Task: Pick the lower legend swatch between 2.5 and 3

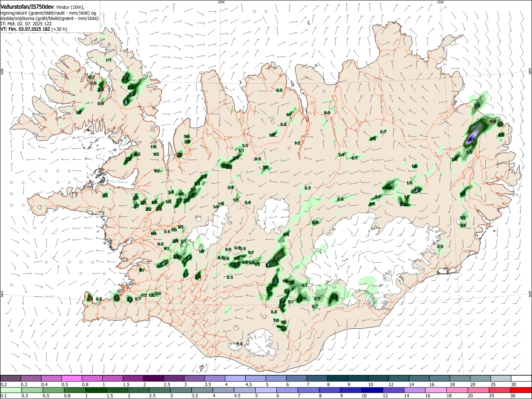Action: click(x=159, y=390)
